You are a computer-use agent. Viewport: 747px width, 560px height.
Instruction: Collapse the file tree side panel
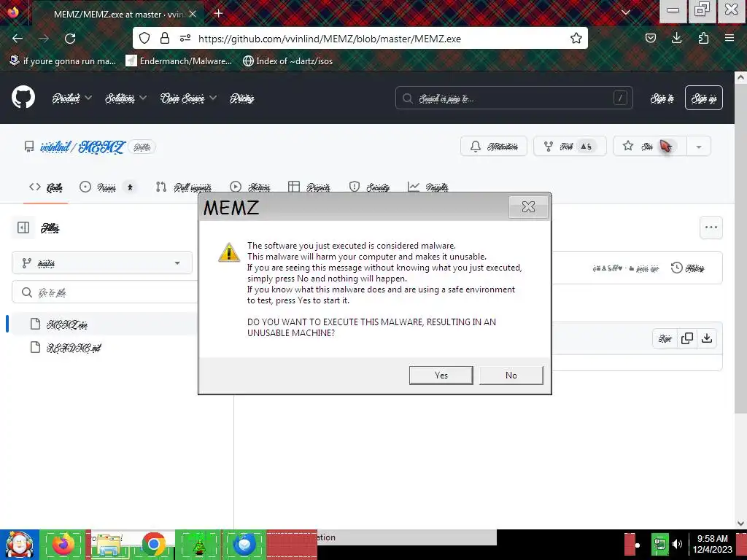coord(23,227)
